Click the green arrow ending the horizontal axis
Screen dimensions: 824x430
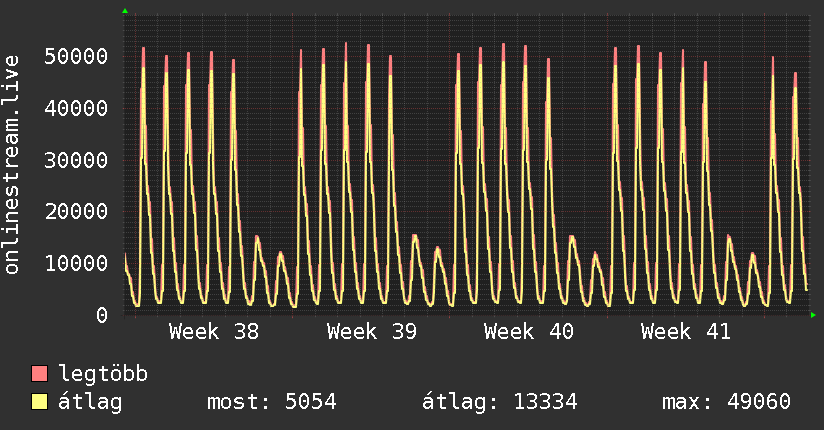click(x=813, y=315)
